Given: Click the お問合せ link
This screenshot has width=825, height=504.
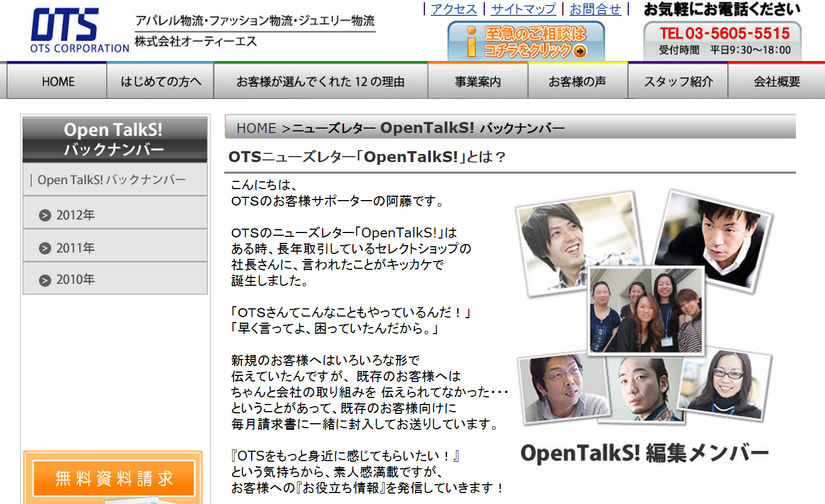Looking at the screenshot, I should [x=595, y=9].
